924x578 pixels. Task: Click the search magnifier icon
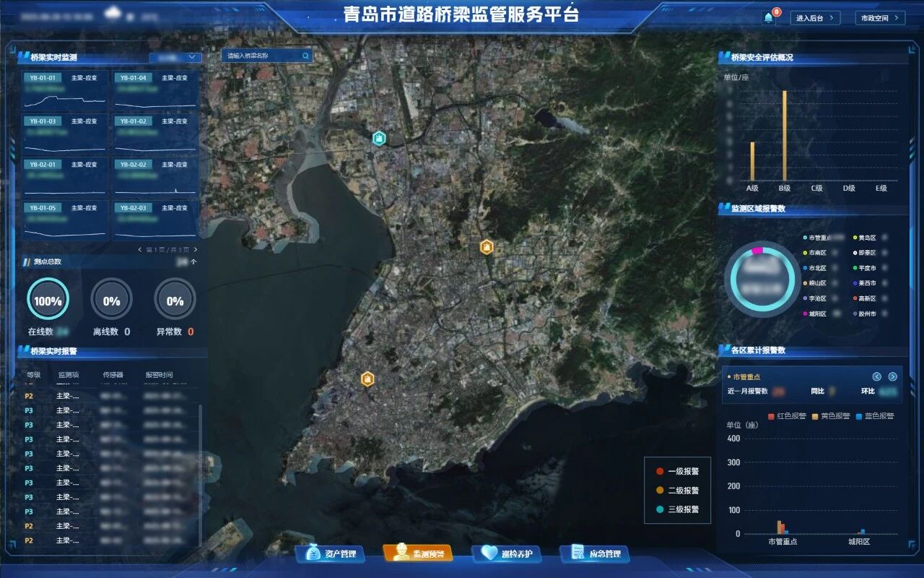[x=305, y=56]
